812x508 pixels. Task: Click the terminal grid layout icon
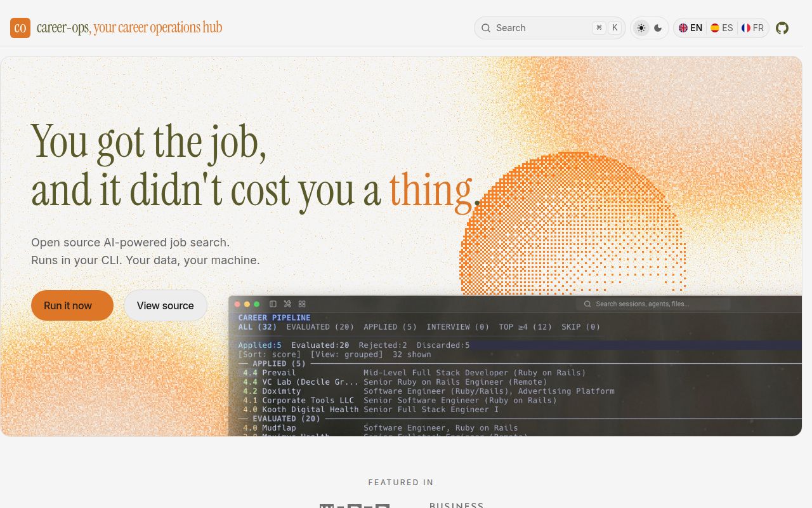tap(302, 304)
